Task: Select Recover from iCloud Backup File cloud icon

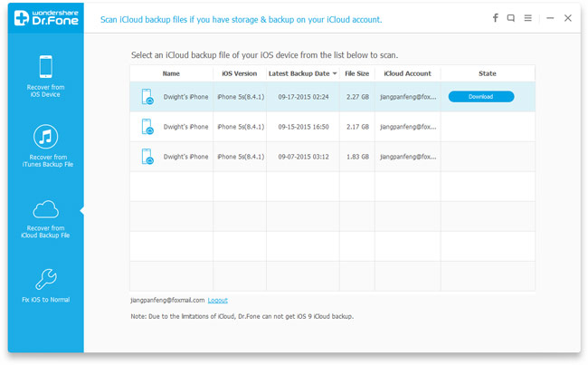Action: coord(46,209)
